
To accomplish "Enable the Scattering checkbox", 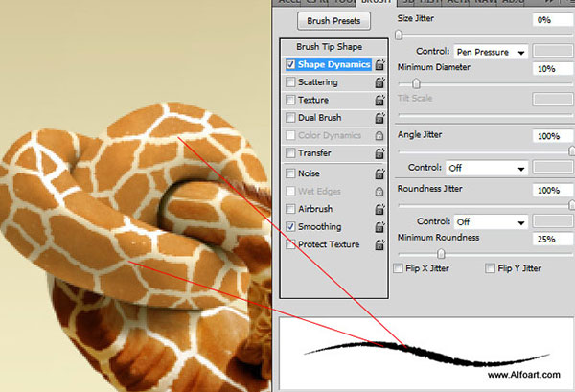I will [290, 81].
